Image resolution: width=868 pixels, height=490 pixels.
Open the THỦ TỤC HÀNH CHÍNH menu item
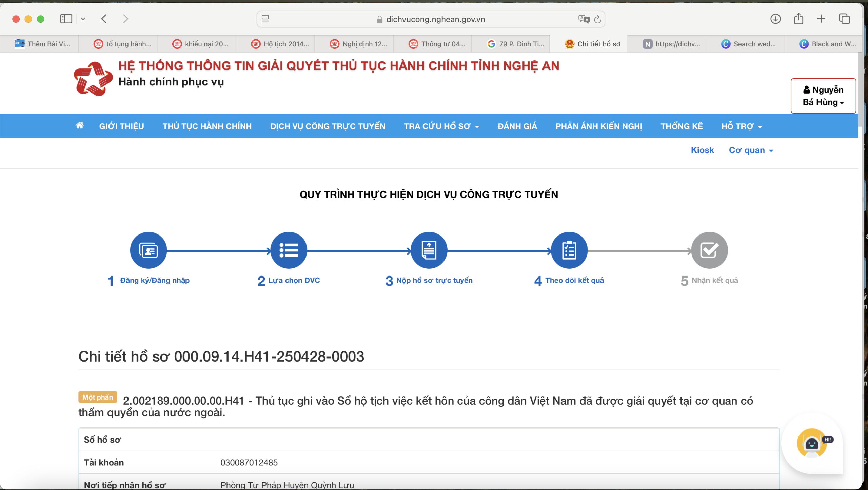tap(207, 126)
